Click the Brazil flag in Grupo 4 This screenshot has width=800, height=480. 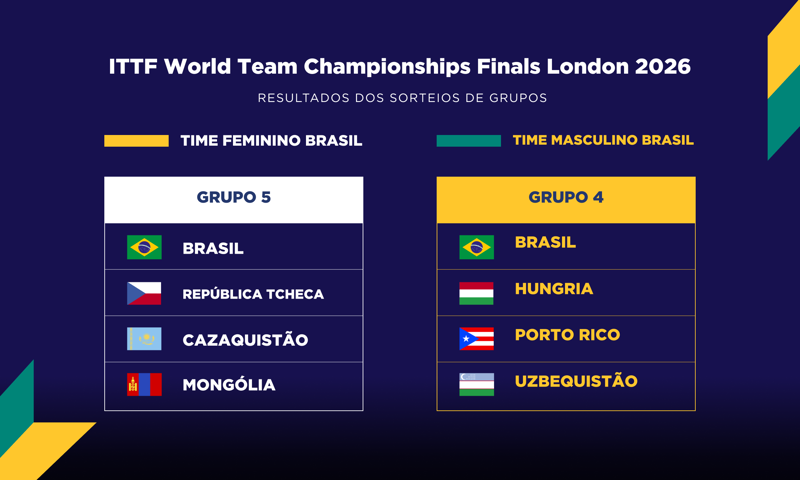click(476, 247)
